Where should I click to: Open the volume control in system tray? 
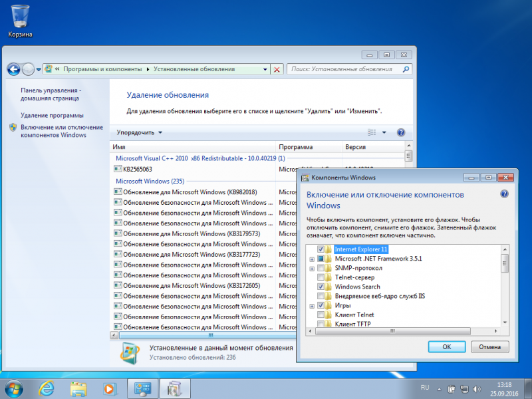click(477, 389)
